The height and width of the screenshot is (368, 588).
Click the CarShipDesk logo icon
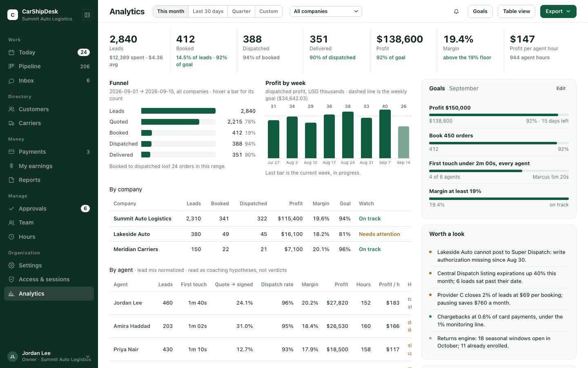tap(13, 15)
